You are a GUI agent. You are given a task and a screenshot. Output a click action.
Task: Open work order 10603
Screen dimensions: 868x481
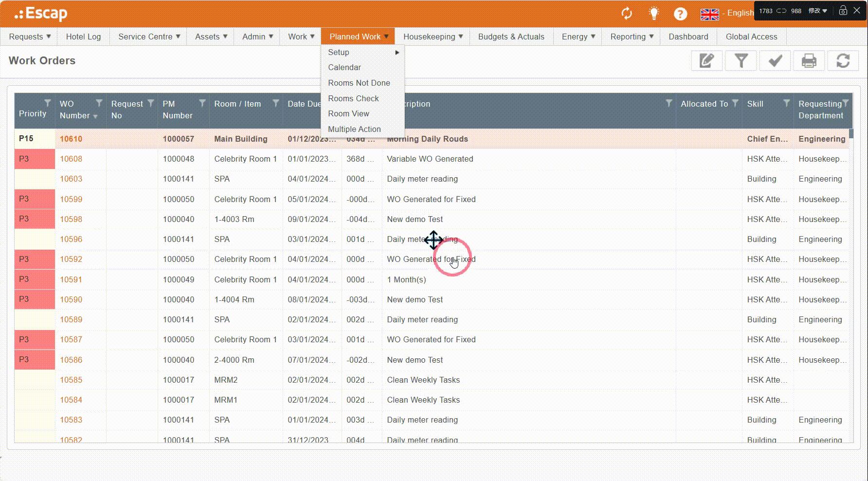click(x=71, y=179)
